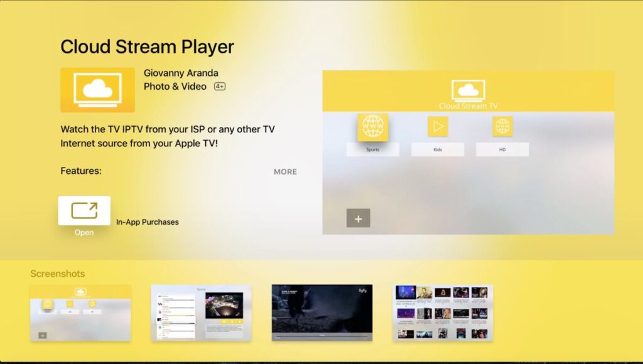Viewport: 643px width, 364px height.
Task: Expand description with MORE link
Action: [286, 172]
